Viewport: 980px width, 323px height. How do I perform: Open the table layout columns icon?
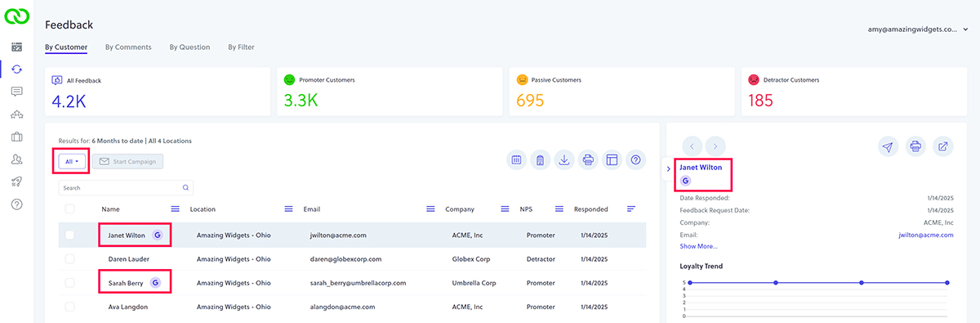click(x=611, y=160)
